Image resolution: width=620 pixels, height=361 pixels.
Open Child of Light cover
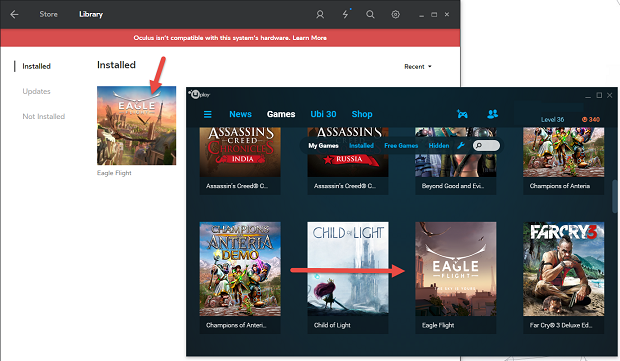pos(348,269)
